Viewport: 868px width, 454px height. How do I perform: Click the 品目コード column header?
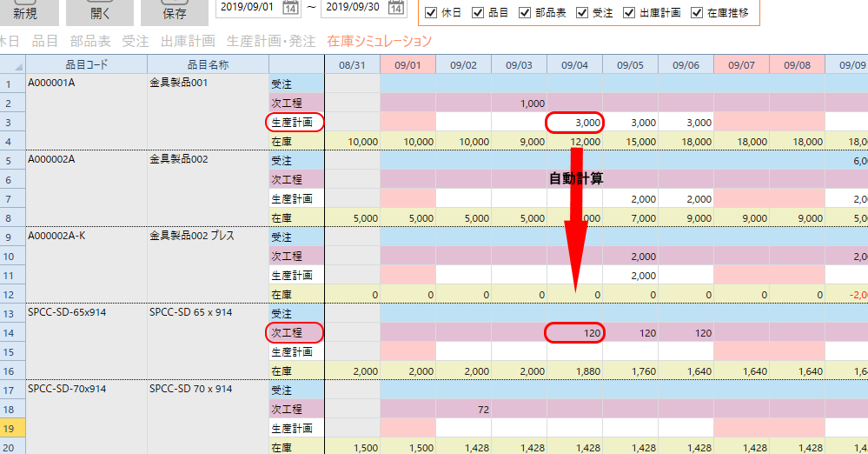click(x=86, y=64)
